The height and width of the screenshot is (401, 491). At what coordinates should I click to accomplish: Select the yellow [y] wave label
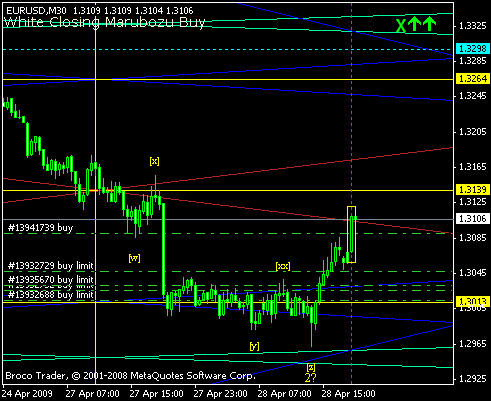click(254, 346)
